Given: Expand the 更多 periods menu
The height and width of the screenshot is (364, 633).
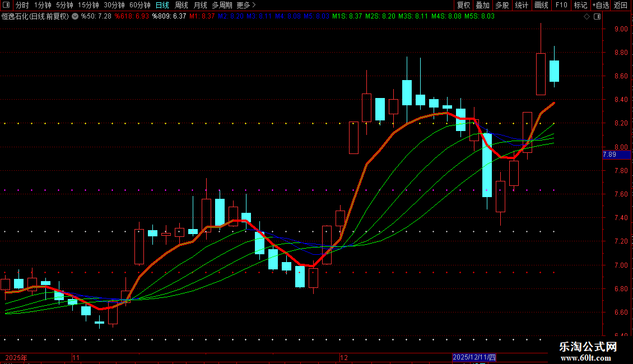Looking at the screenshot, I should (x=246, y=5).
